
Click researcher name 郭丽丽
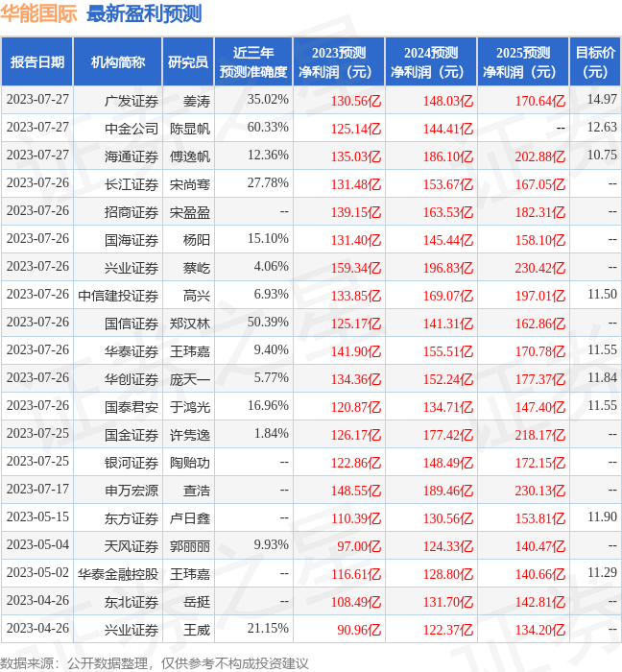(190, 547)
